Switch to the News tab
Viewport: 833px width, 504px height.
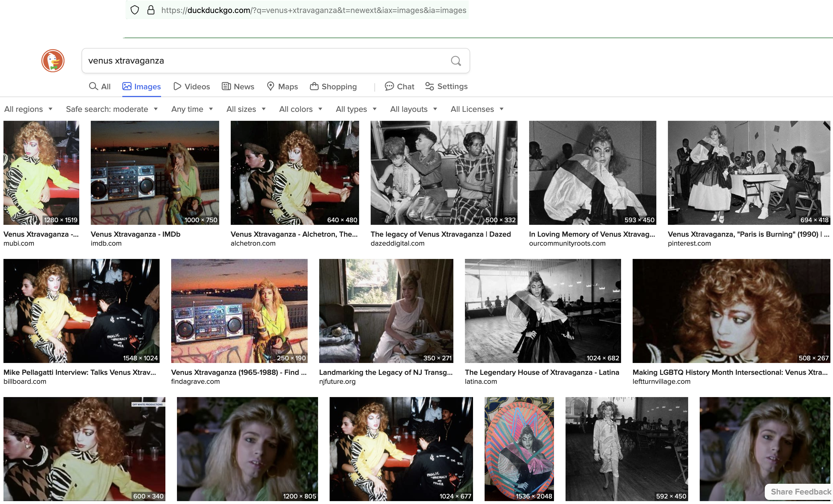(238, 86)
